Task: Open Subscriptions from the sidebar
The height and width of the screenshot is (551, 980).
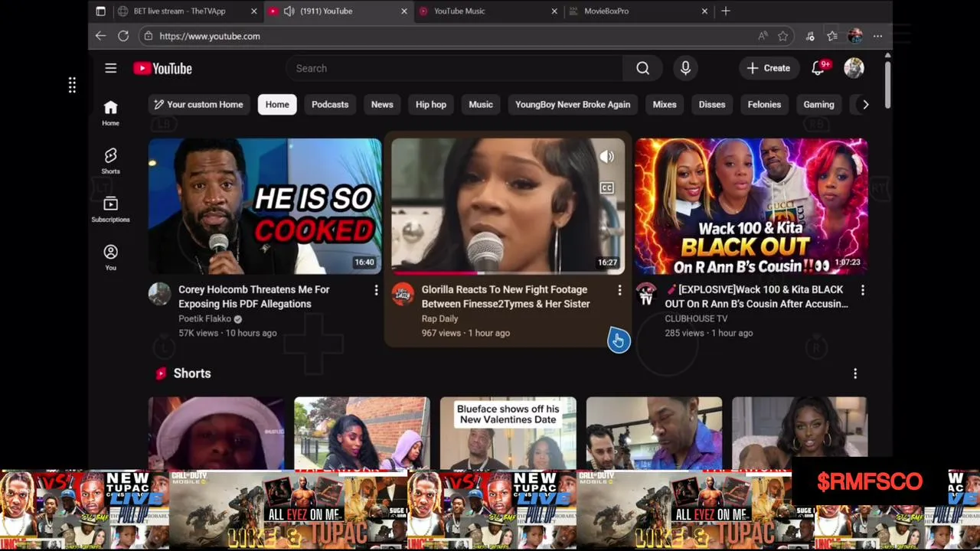Action: (110, 209)
